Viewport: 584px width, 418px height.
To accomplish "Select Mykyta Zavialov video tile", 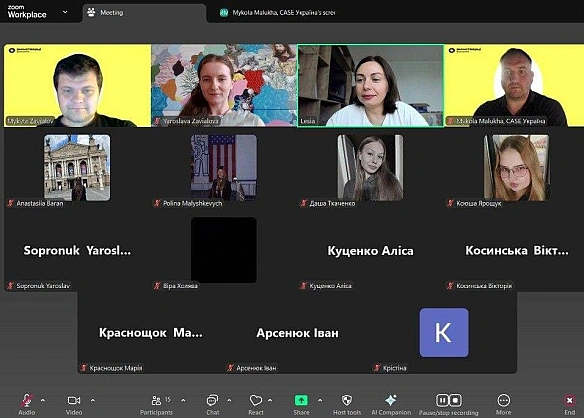I will [x=77, y=86].
